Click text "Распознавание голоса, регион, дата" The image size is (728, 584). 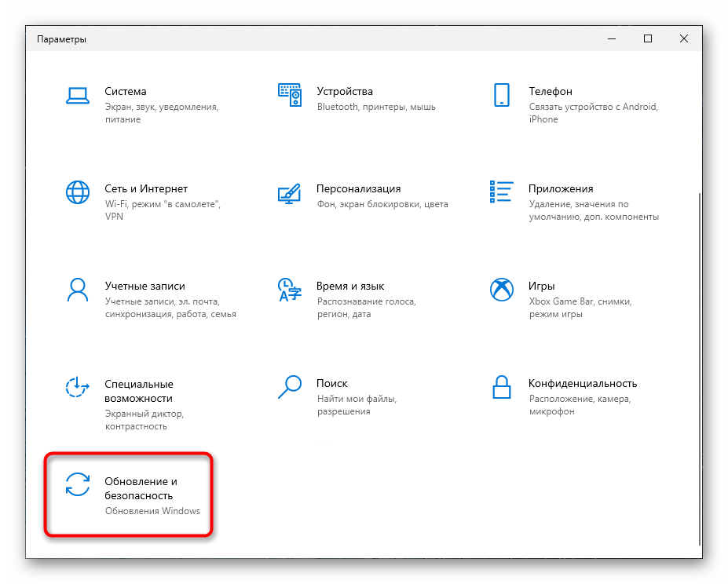coord(366,308)
